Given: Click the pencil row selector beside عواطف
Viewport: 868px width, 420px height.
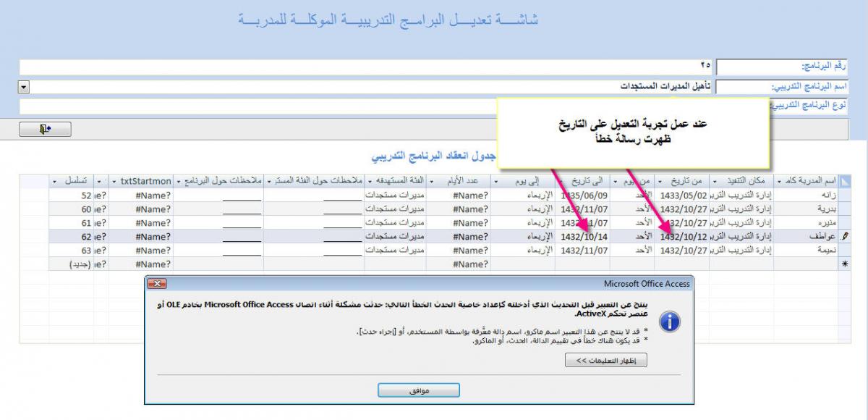Looking at the screenshot, I should (x=843, y=236).
